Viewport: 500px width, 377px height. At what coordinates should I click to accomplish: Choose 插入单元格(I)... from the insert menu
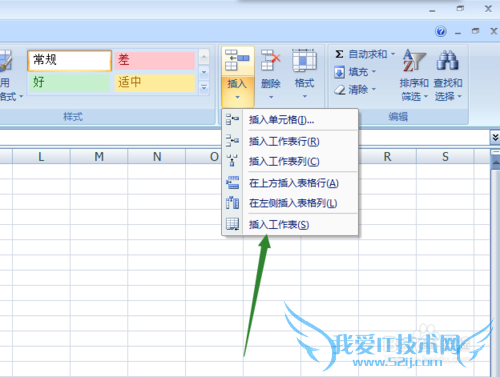(290, 119)
